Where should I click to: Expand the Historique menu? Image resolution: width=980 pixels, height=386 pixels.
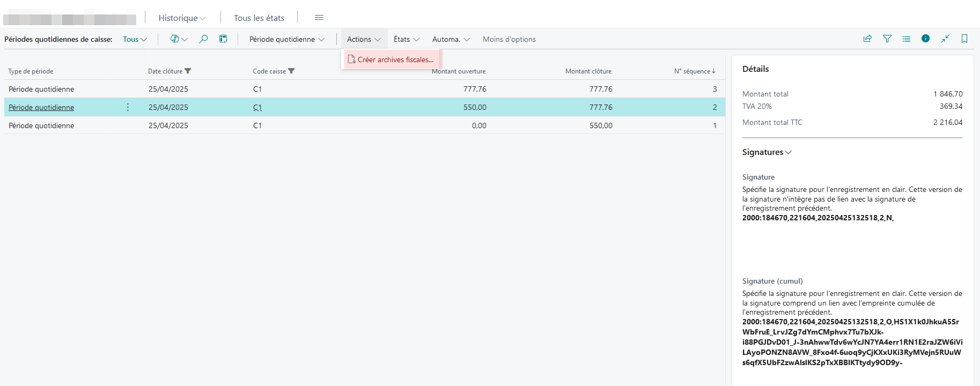182,18
